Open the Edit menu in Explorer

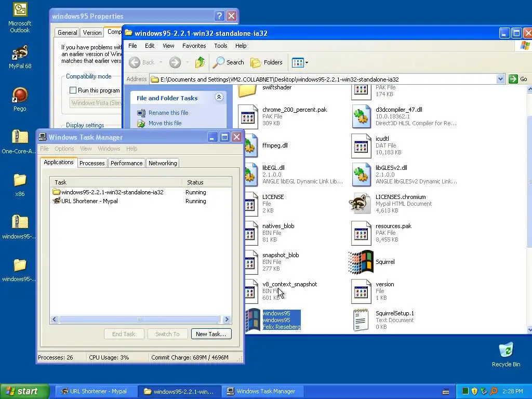click(x=150, y=46)
